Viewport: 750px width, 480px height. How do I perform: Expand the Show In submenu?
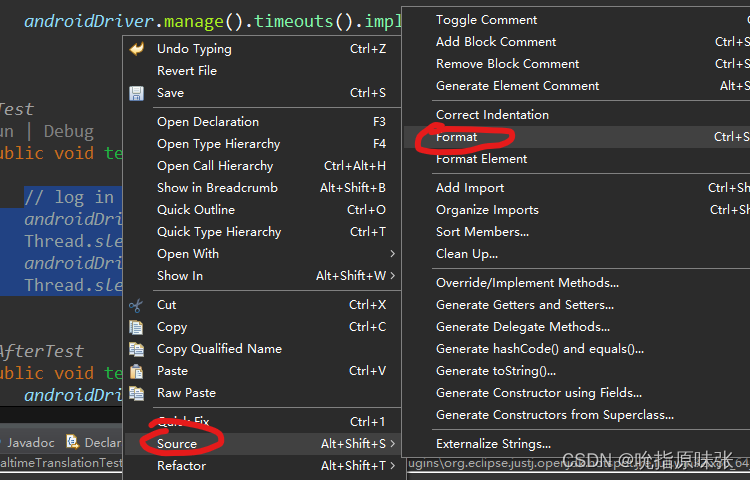coord(392,276)
